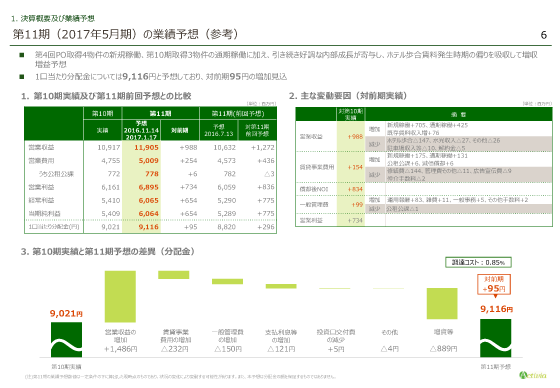Click the 9,021円 orange label
The image size is (560, 388).
click(x=66, y=313)
